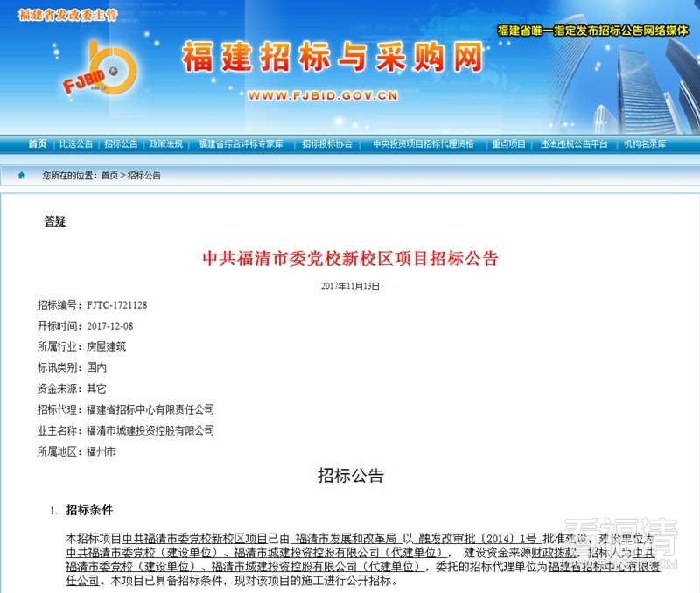Open the 比选公告 navigation item
Screen dimensions: 700x593
76,143
